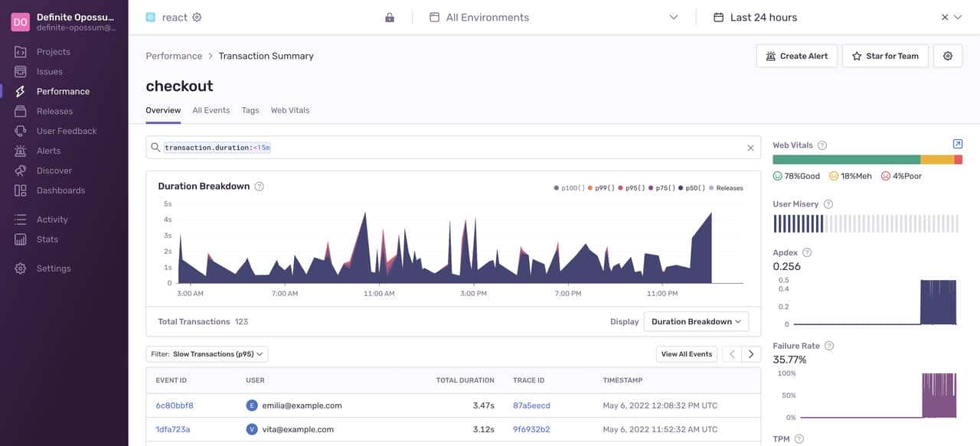980x446 pixels.
Task: Open Releases from the sidebar
Action: 54,111
